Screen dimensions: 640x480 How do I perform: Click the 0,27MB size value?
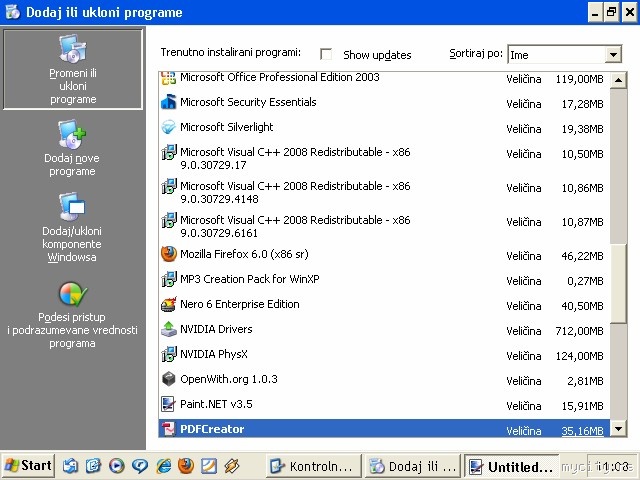[x=585, y=281]
